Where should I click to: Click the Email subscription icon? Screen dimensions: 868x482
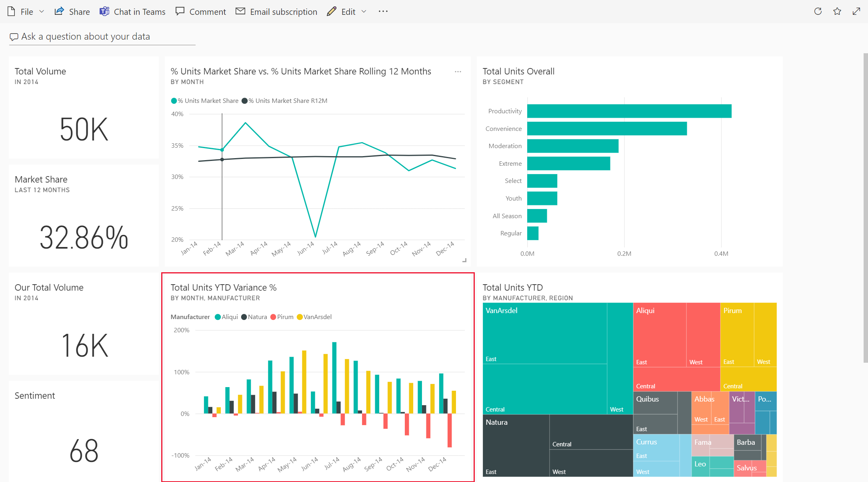(240, 11)
